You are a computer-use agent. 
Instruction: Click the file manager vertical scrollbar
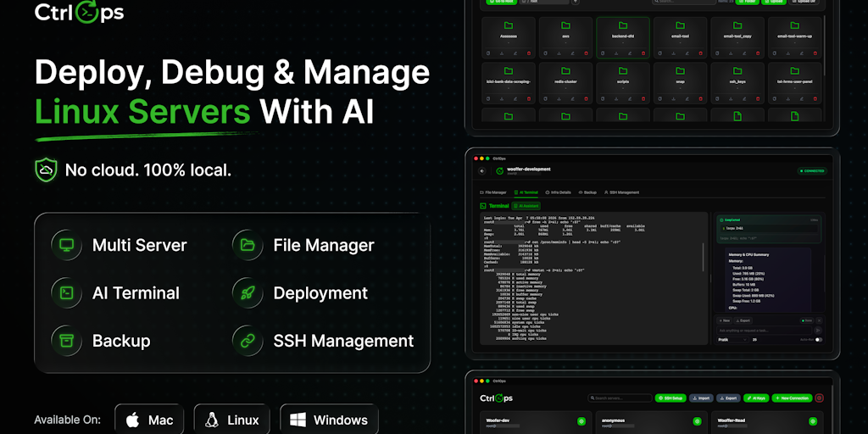coord(825,47)
